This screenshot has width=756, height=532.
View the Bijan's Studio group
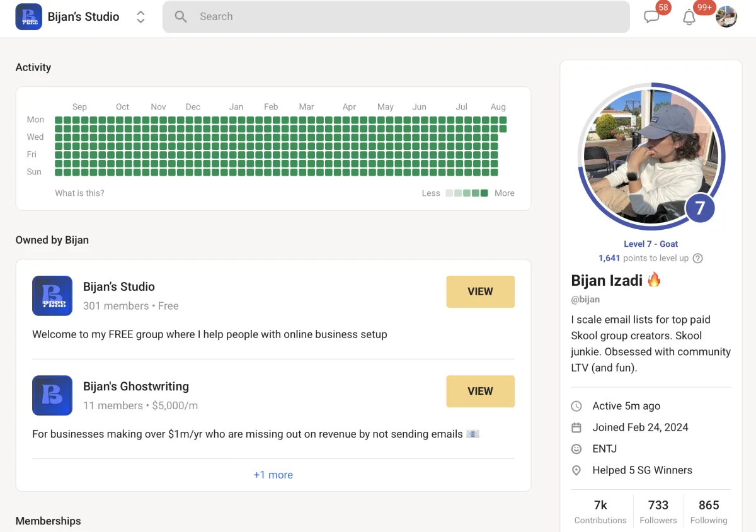click(x=480, y=291)
